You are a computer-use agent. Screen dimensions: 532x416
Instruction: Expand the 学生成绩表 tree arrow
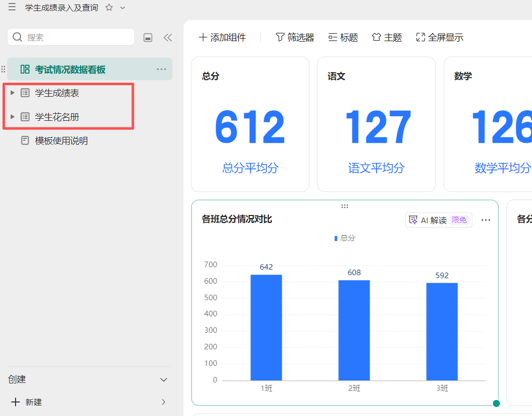coord(13,93)
